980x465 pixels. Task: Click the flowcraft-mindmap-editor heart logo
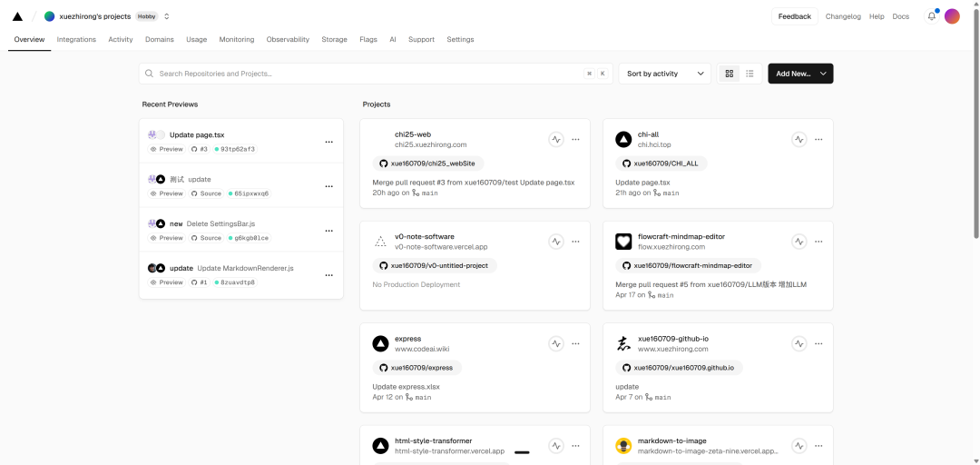pos(623,241)
